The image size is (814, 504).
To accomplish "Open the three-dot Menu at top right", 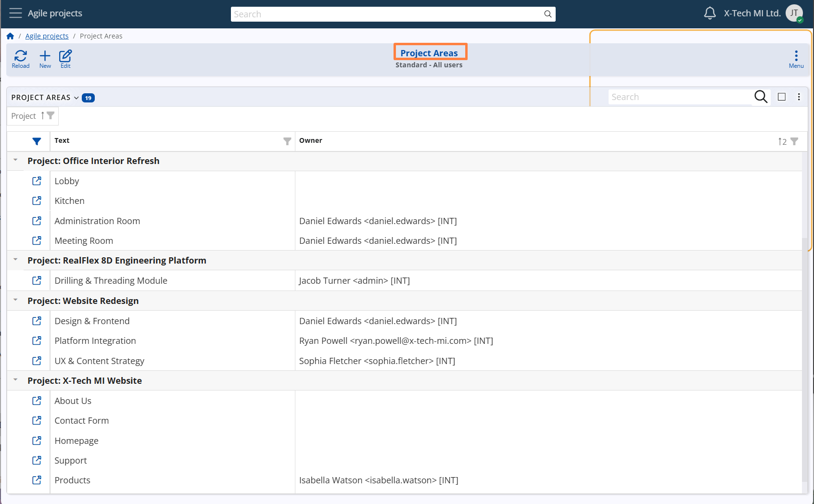I will point(796,59).
